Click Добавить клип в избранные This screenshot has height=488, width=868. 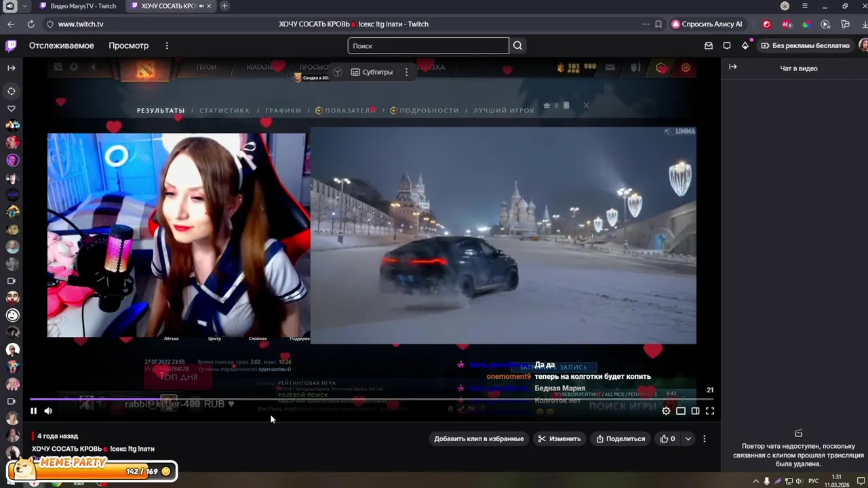pos(479,439)
